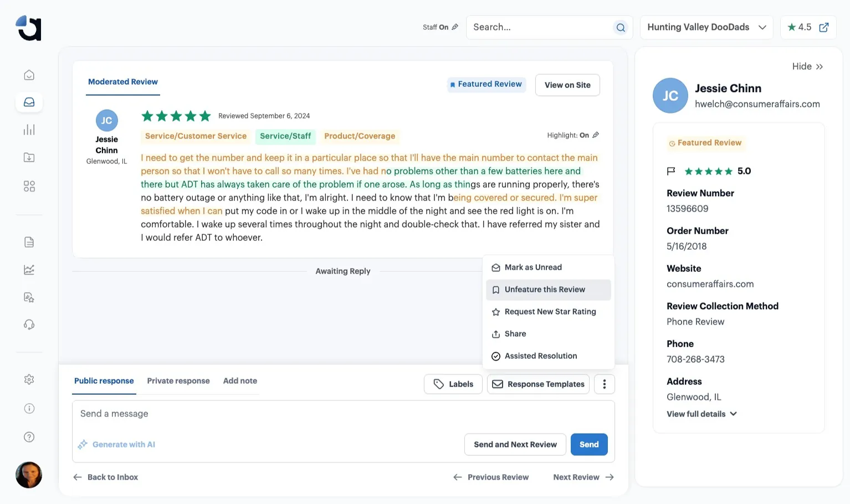
Task: Expand View full details
Action: pyautogui.click(x=701, y=414)
